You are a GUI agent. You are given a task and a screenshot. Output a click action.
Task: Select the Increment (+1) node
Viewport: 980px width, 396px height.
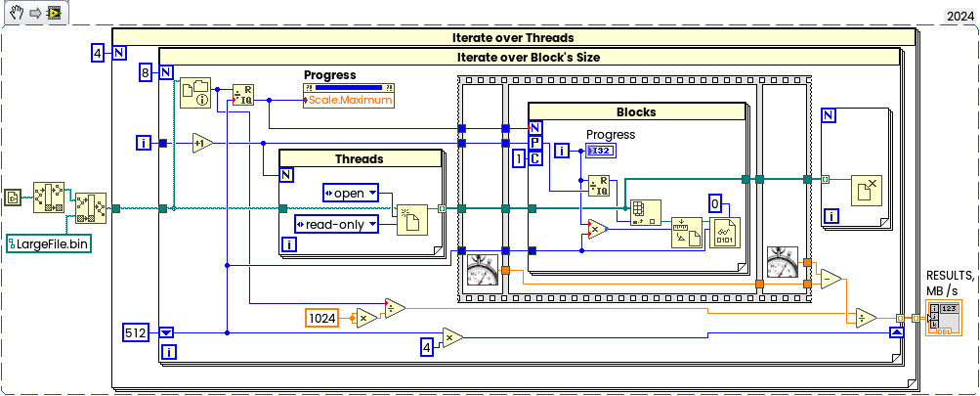coord(202,144)
